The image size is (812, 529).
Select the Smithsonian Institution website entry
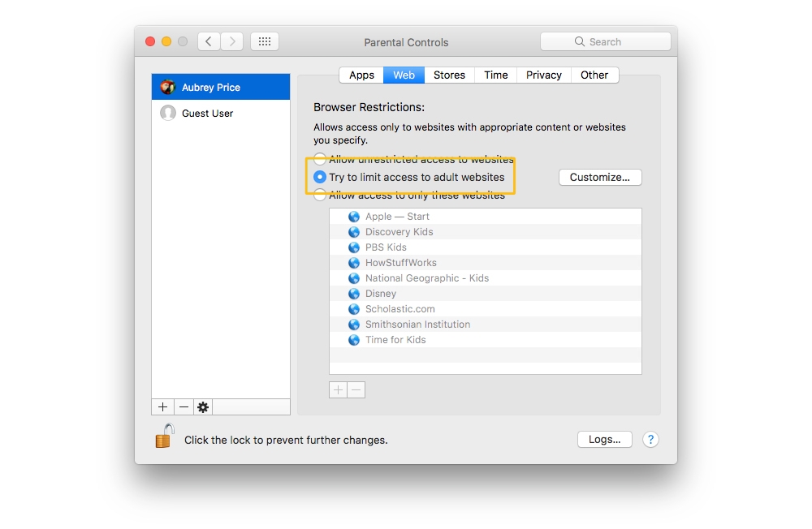486,325
